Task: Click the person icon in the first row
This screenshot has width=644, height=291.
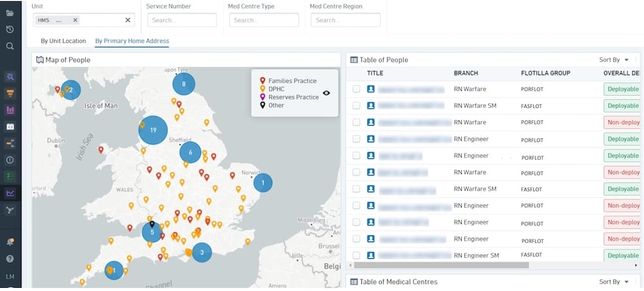Action: [x=371, y=89]
